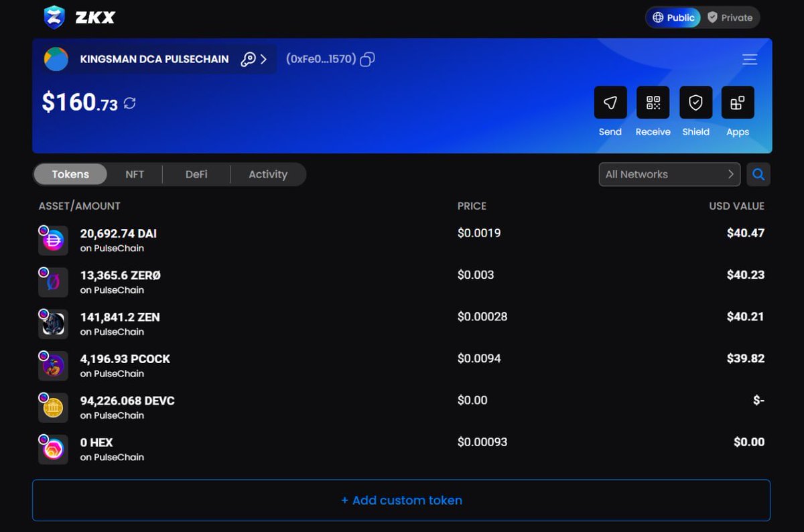Expand the KINGSMAN DCA PULSECHAIN account selector

pos(263,60)
